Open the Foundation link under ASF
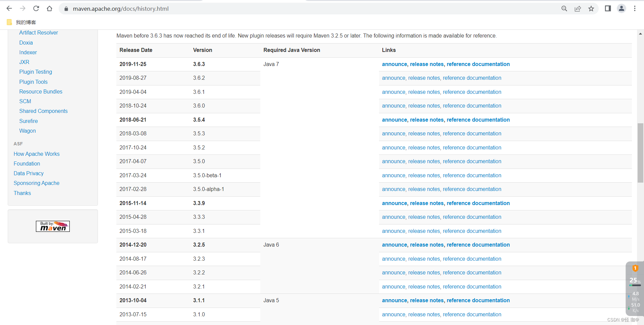This screenshot has width=644, height=325. tap(27, 164)
